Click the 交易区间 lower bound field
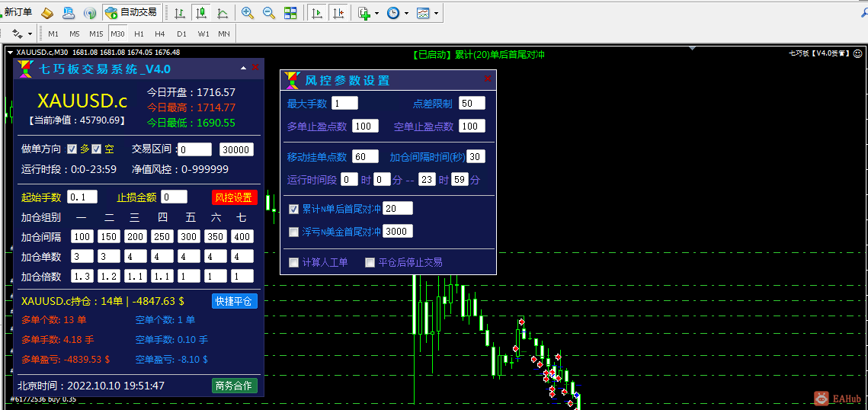 click(195, 149)
